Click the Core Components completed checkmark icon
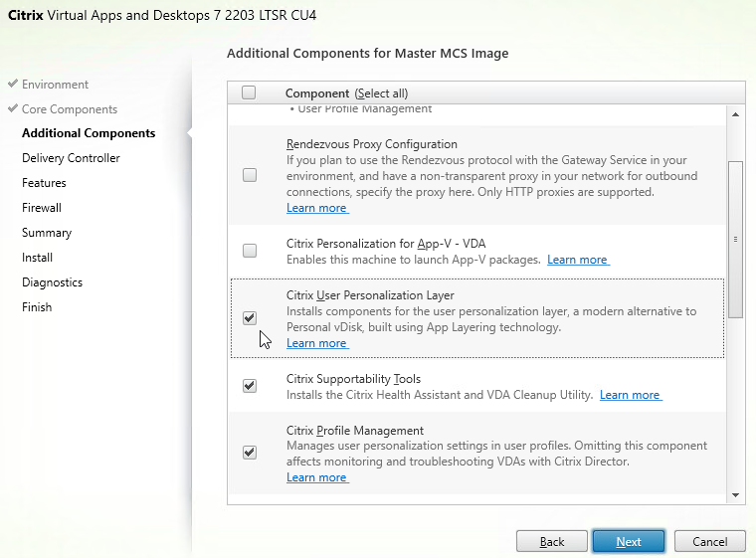 click(13, 108)
